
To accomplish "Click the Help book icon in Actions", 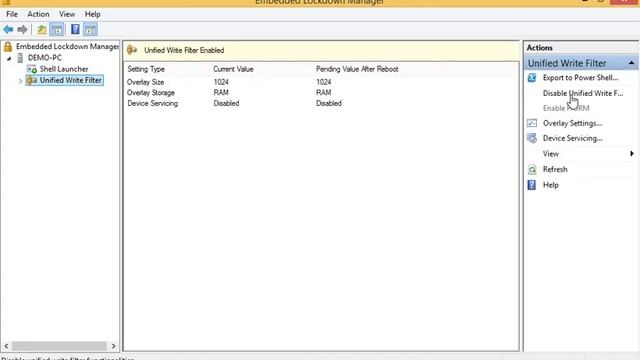I will click(532, 185).
